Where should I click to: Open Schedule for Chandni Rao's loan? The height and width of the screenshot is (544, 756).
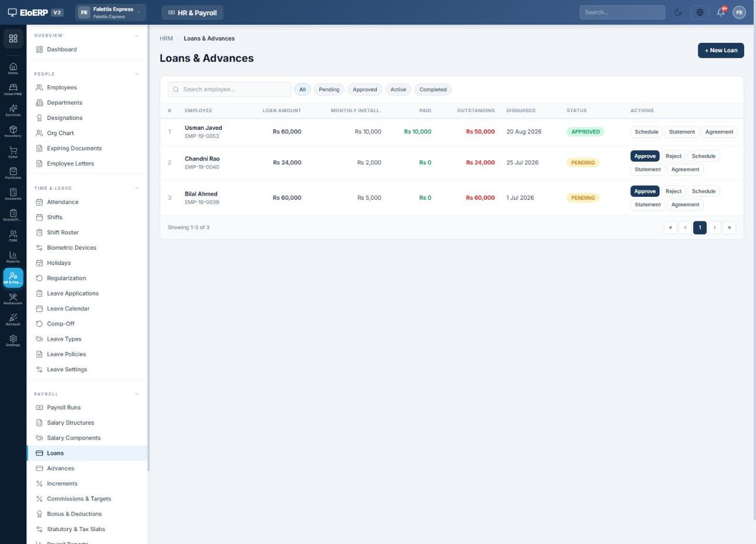point(703,156)
